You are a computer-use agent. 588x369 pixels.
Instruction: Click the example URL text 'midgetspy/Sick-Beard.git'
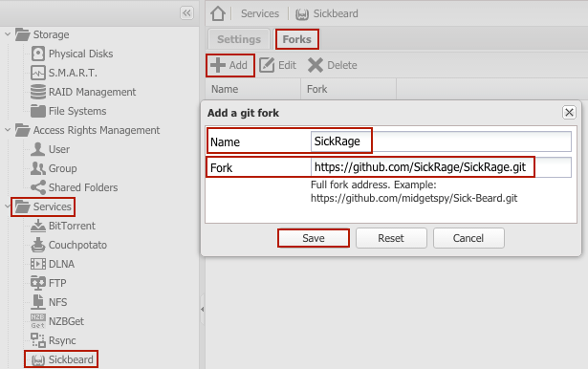click(459, 198)
